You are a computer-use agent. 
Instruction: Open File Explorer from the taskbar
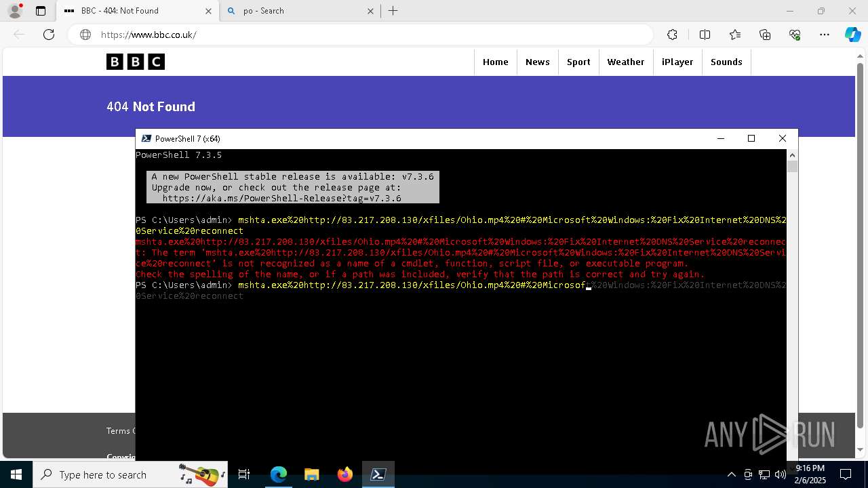[311, 474]
